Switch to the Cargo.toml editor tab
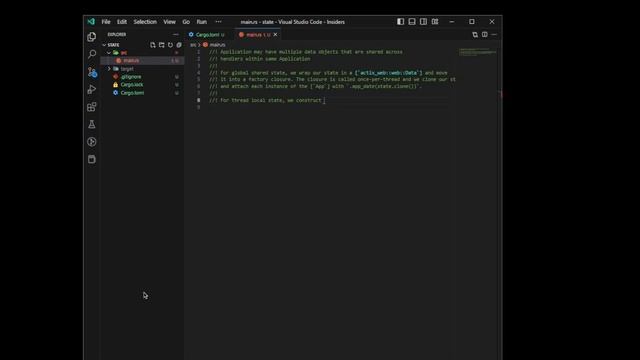 click(x=207, y=35)
